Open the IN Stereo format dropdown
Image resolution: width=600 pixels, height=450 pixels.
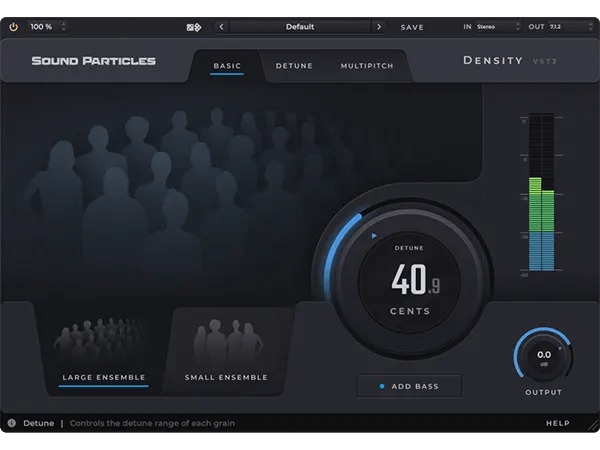(x=498, y=27)
